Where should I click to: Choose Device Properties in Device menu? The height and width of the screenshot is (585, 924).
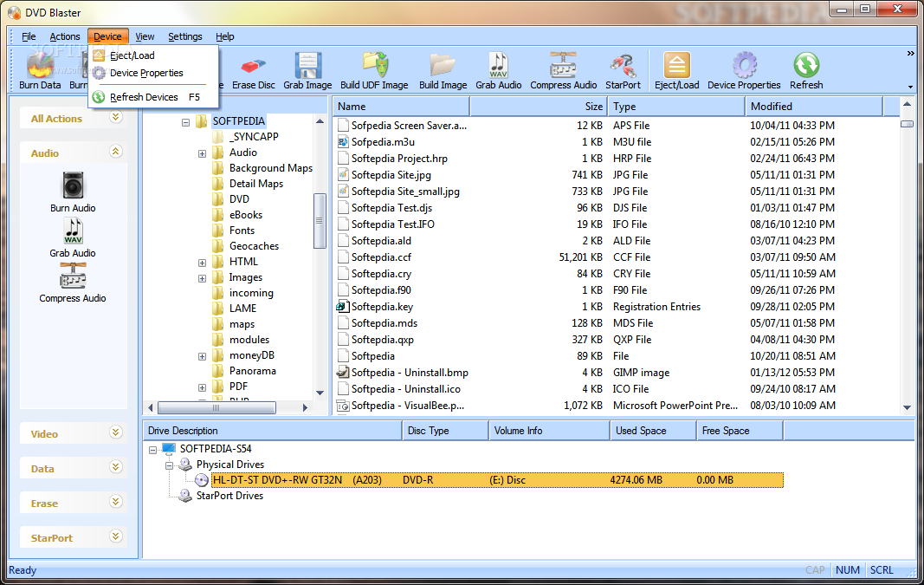point(153,73)
